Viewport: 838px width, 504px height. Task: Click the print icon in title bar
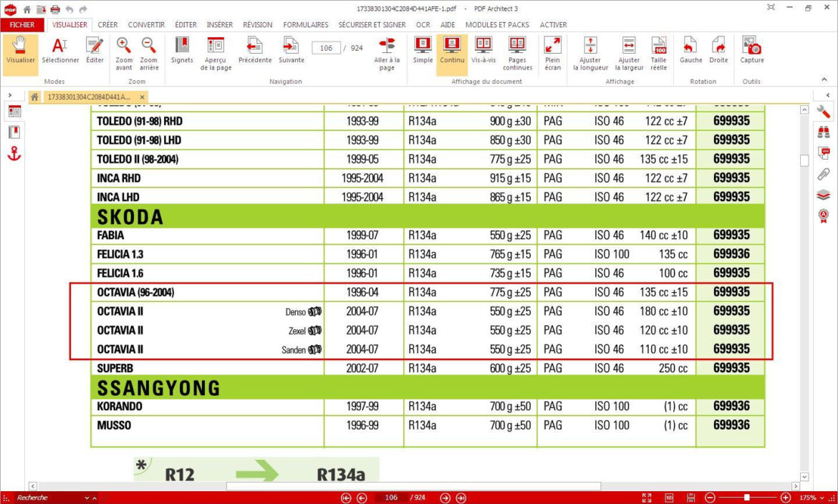point(54,9)
